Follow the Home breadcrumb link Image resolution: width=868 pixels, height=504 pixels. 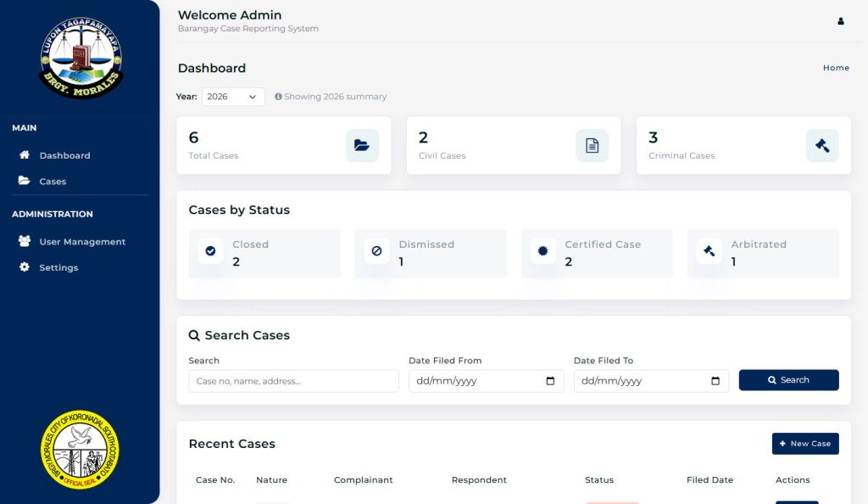point(836,68)
